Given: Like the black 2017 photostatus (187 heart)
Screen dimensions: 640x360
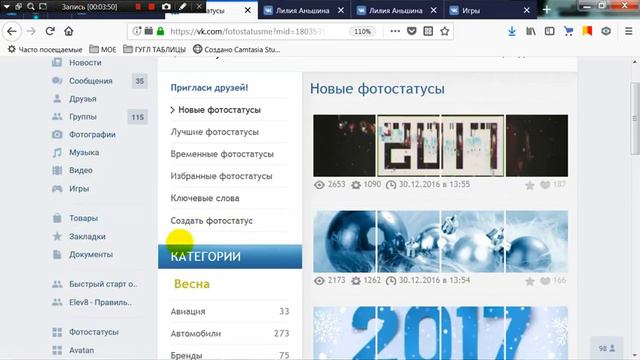Looking at the screenshot, I should pos(545,185).
